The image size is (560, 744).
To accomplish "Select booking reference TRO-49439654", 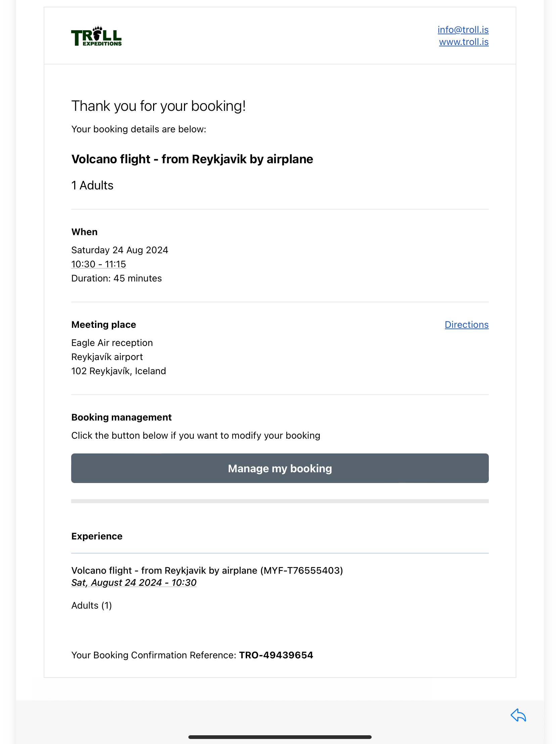I will click(x=276, y=655).
